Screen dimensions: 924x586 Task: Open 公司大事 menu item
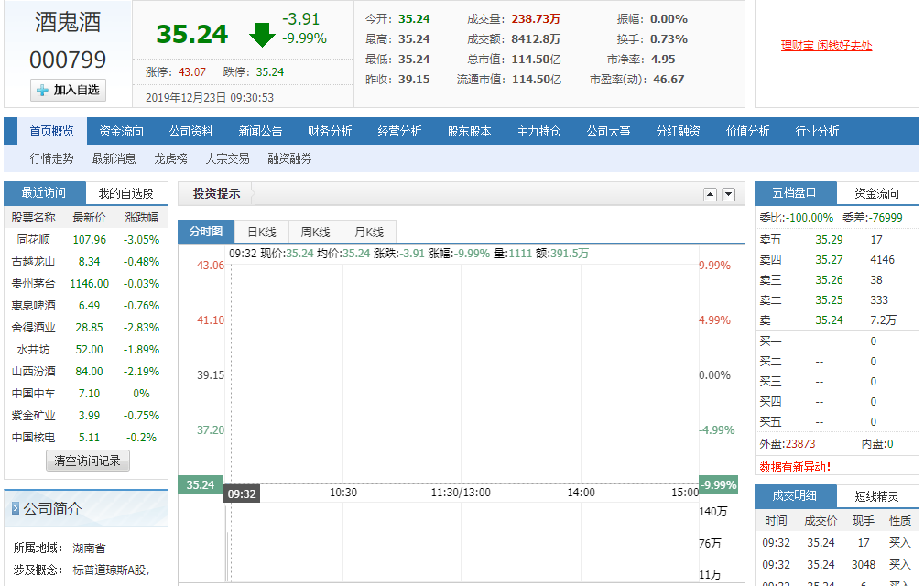pyautogui.click(x=608, y=131)
